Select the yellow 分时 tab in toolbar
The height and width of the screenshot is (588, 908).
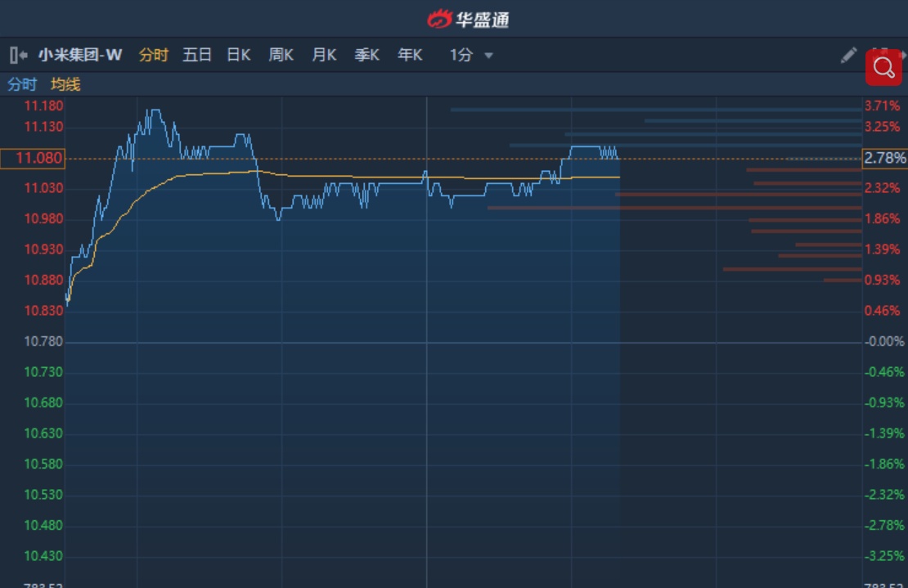(154, 56)
